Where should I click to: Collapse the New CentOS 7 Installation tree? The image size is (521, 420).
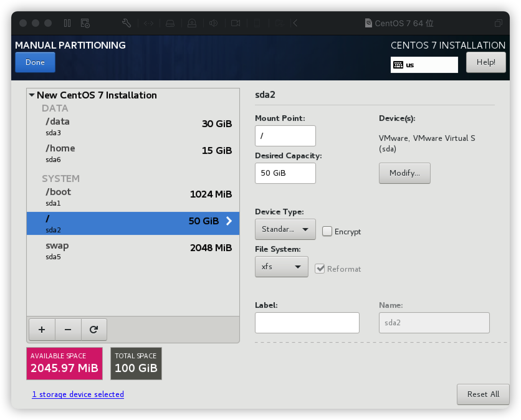(32, 95)
